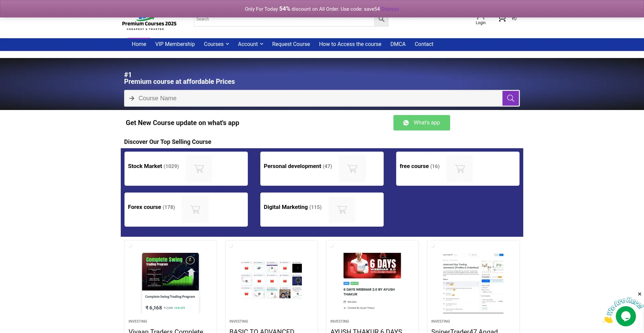Expand the Courses dropdown menu
This screenshot has width=644, height=333.
pos(216,44)
